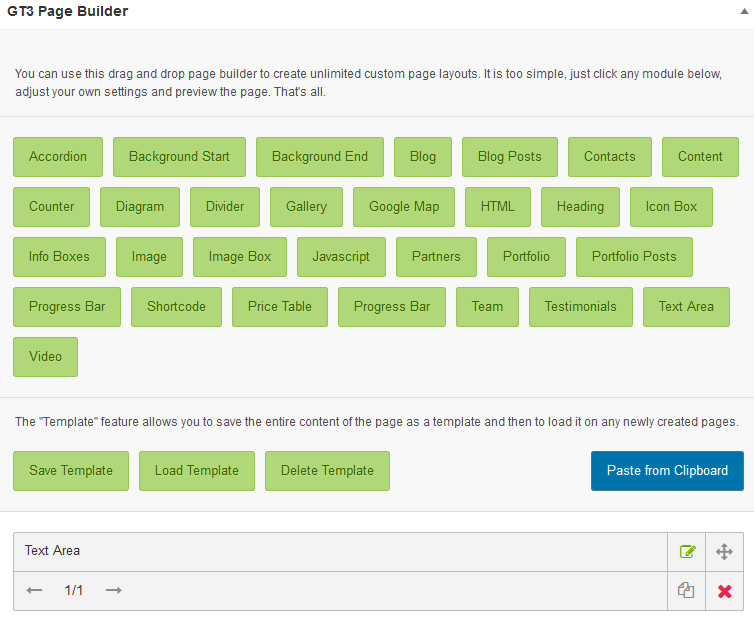Viewport: 754px width, 617px height.
Task: Add an Icon Box module
Action: point(671,207)
